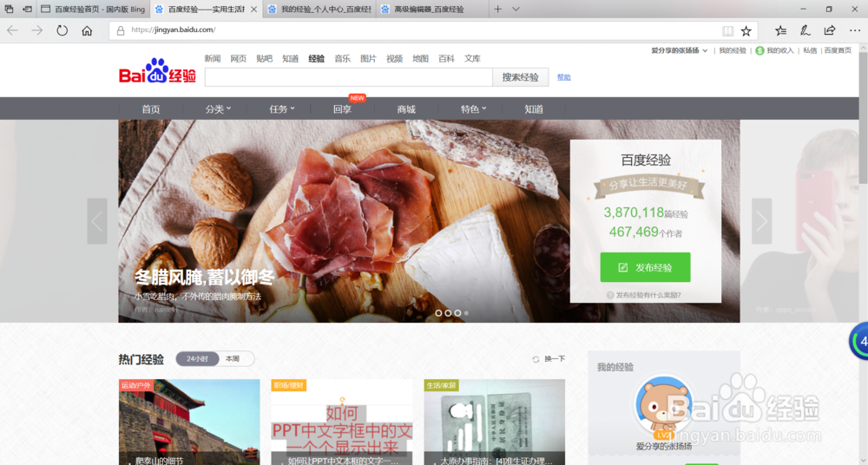
Task: Expand the 分类 nav dropdown
Action: tap(218, 109)
